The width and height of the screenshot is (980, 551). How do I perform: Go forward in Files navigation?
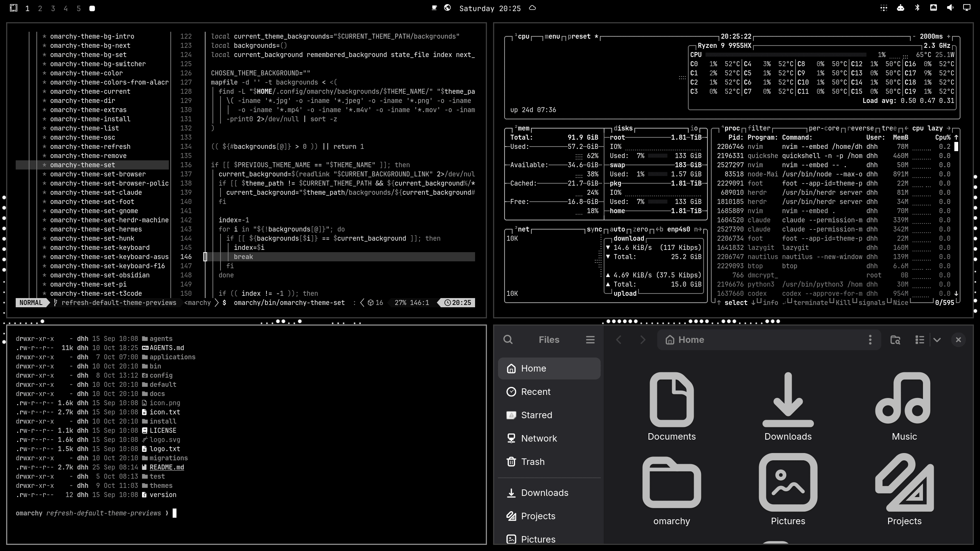coord(643,339)
